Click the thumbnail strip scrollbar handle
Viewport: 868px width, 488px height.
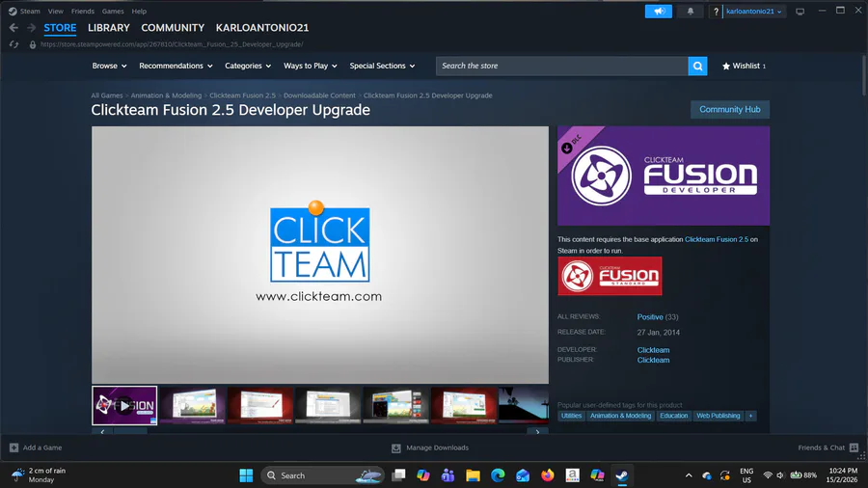pos(130,431)
